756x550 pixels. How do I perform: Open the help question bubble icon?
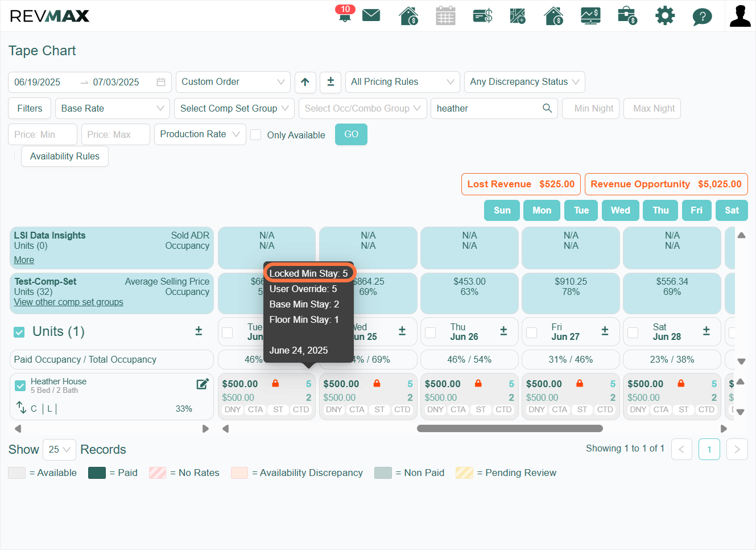702,16
